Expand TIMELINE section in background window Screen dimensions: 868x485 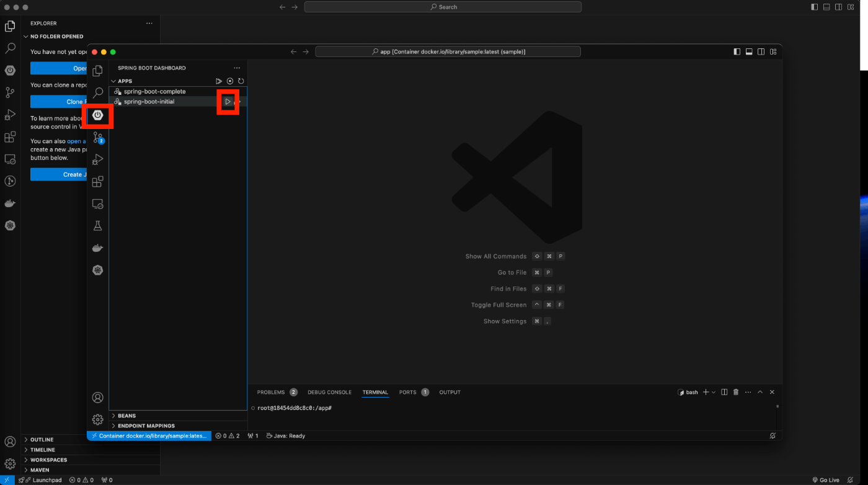26,450
